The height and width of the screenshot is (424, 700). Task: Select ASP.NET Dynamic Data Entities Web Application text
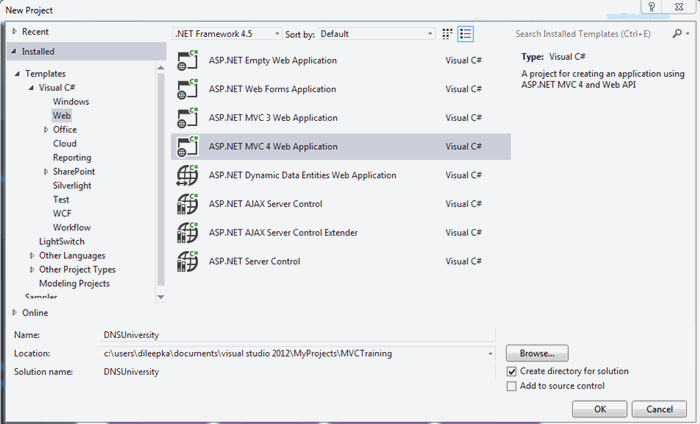point(302,175)
